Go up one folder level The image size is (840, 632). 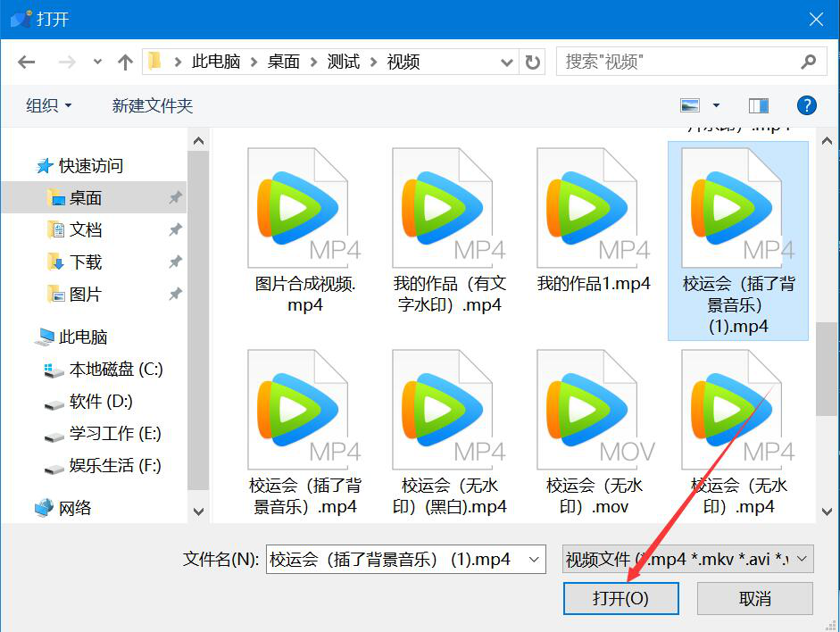(x=125, y=62)
